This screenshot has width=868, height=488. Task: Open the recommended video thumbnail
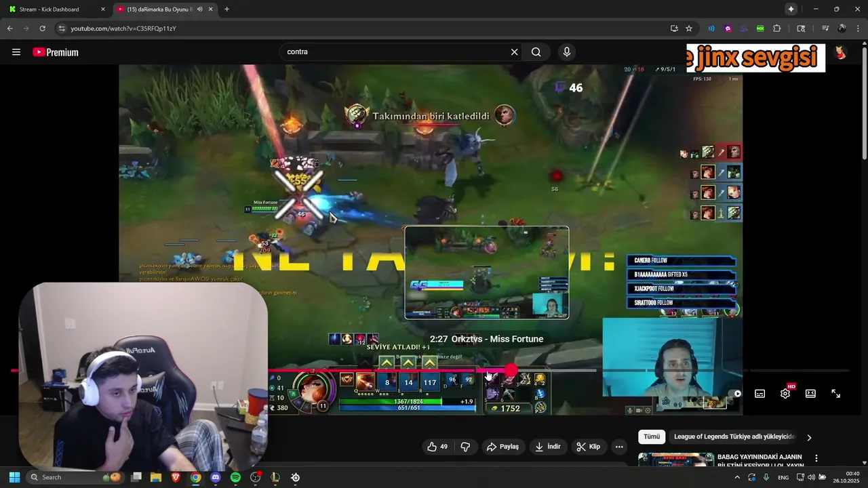coord(676,460)
